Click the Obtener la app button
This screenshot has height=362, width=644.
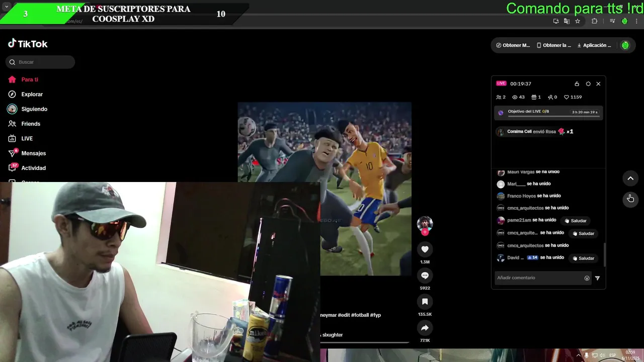coord(553,45)
